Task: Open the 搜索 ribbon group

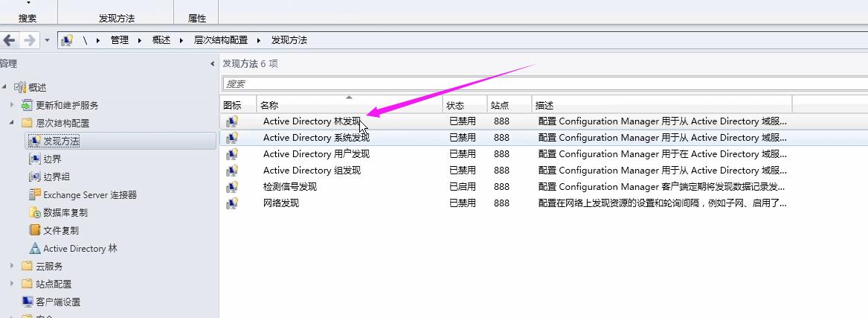Action: 28,18
